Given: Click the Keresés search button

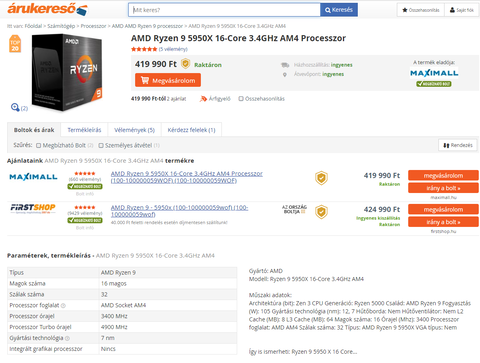Looking at the screenshot, I should (339, 10).
